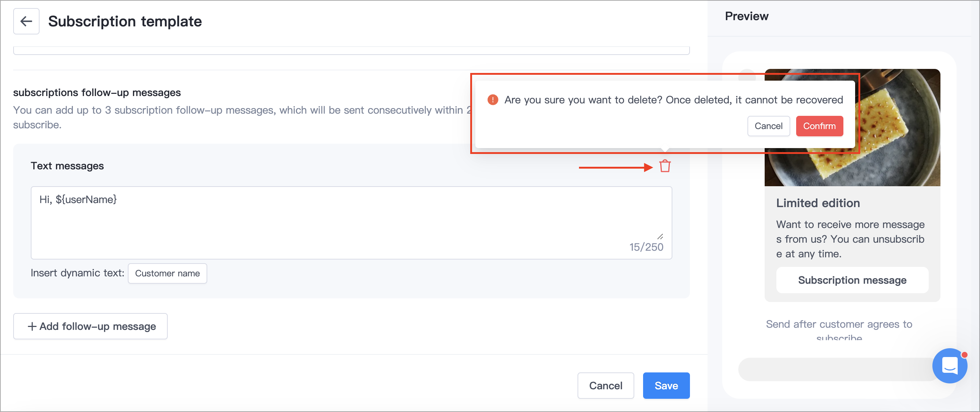This screenshot has height=412, width=980.
Task: Click the back arrow icon
Action: pyautogui.click(x=26, y=21)
